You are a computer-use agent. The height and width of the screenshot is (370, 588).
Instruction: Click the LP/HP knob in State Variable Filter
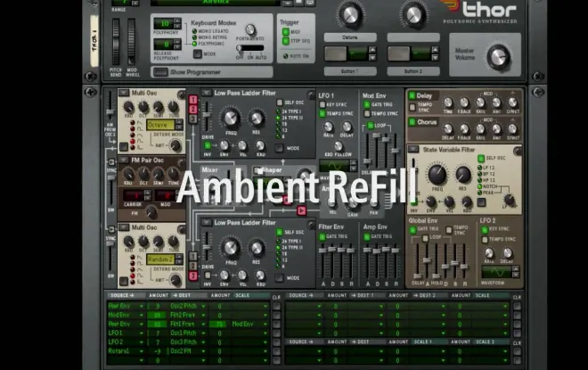509,199
